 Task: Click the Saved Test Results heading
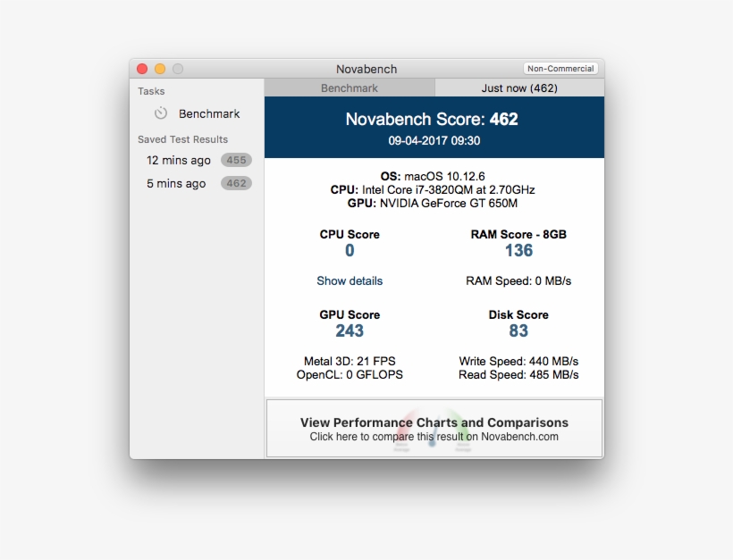[182, 139]
